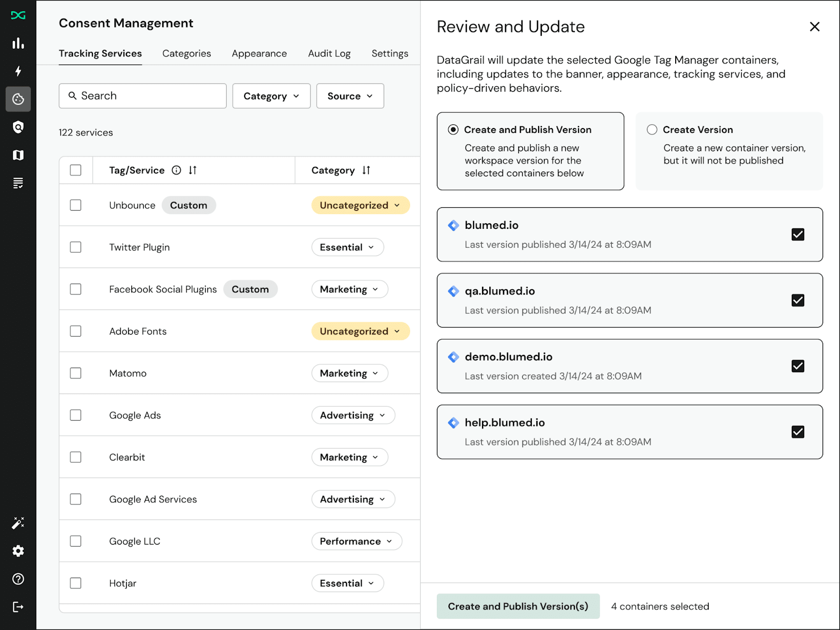Image resolution: width=840 pixels, height=630 pixels.
Task: Switch to the Audit Log tab
Action: click(329, 54)
